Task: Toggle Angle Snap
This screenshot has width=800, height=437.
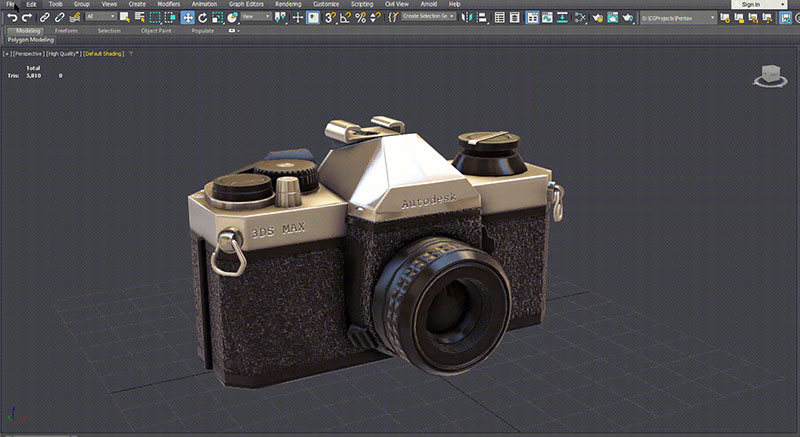Action: tap(345, 18)
